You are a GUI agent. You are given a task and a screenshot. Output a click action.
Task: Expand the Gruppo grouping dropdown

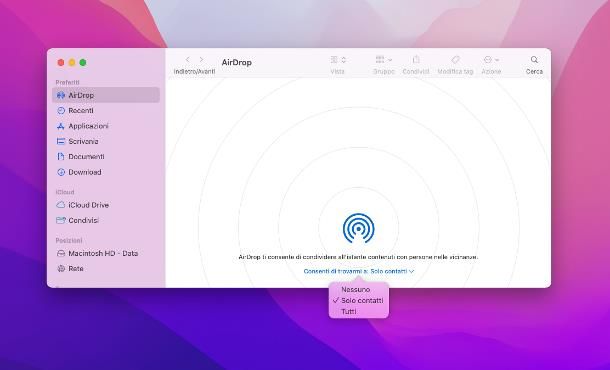[x=384, y=60]
